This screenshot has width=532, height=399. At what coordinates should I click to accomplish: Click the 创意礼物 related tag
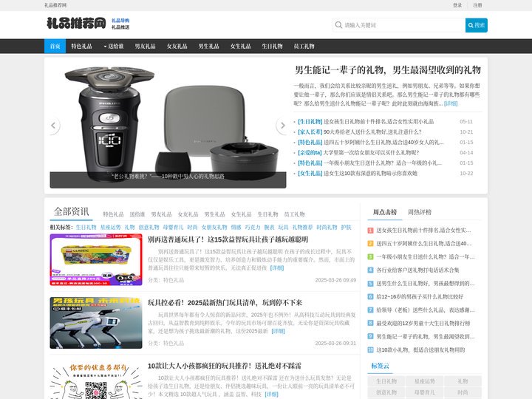pos(149,228)
